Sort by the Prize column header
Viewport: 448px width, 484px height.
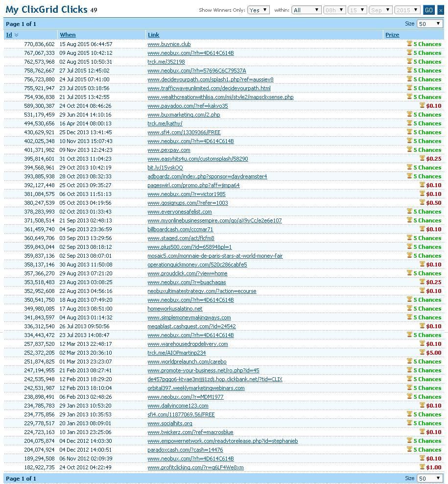(x=392, y=35)
